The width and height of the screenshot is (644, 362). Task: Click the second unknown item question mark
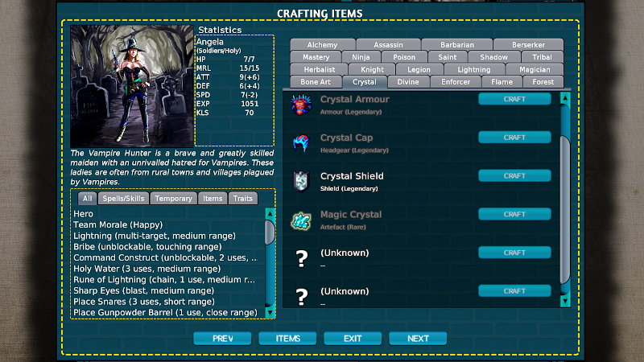[302, 296]
